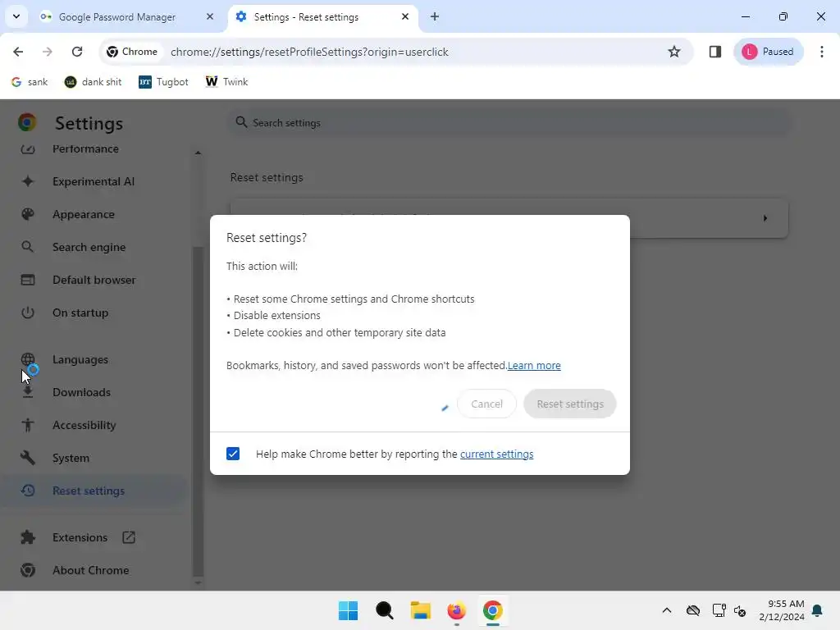
Task: Open the side panel icon
Action: coord(714,52)
